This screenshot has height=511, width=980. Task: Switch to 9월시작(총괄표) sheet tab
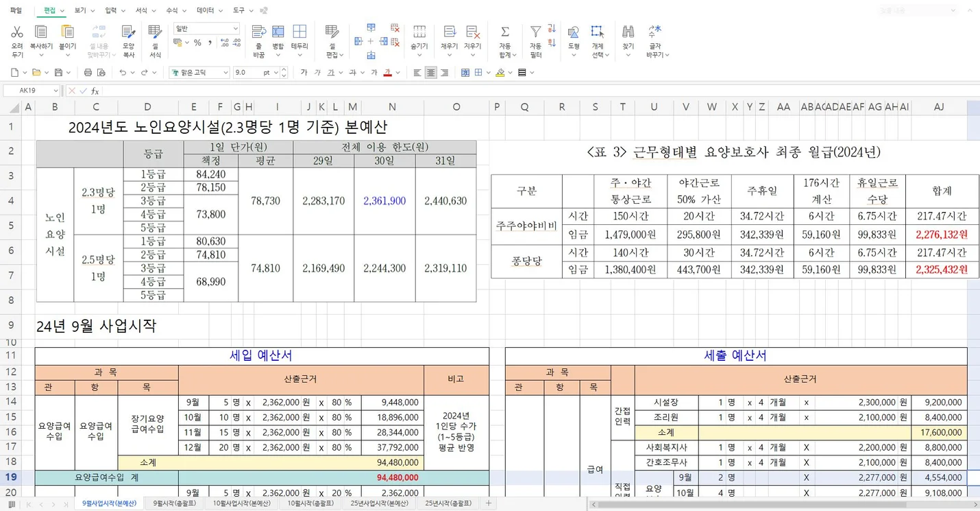(174, 503)
